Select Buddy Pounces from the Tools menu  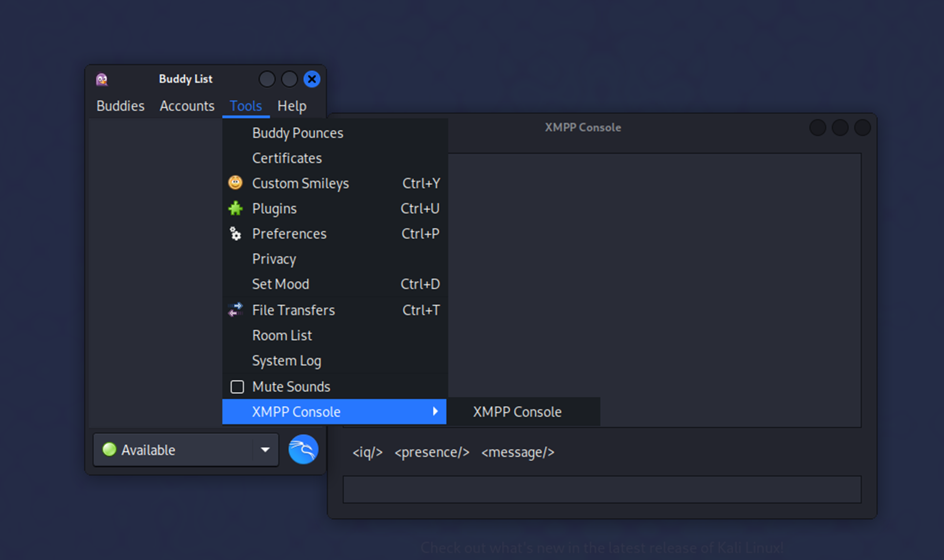pyautogui.click(x=335, y=133)
